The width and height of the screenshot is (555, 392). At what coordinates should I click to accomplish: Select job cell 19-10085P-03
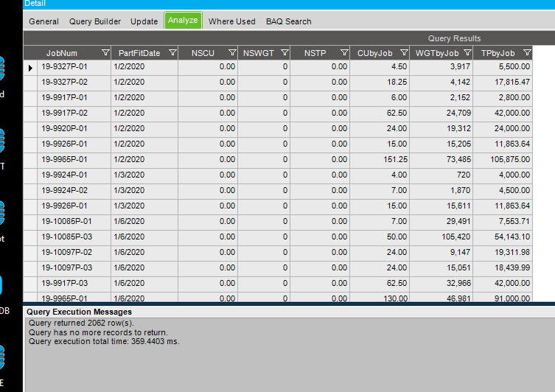[x=74, y=237]
